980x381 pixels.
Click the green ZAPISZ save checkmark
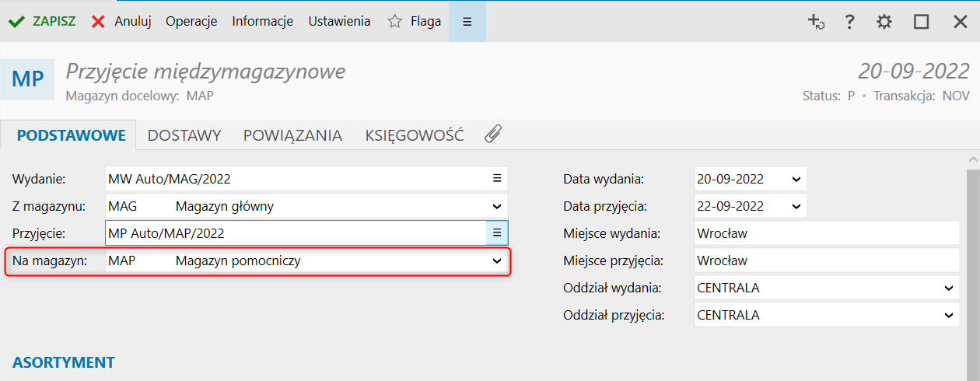(x=17, y=22)
